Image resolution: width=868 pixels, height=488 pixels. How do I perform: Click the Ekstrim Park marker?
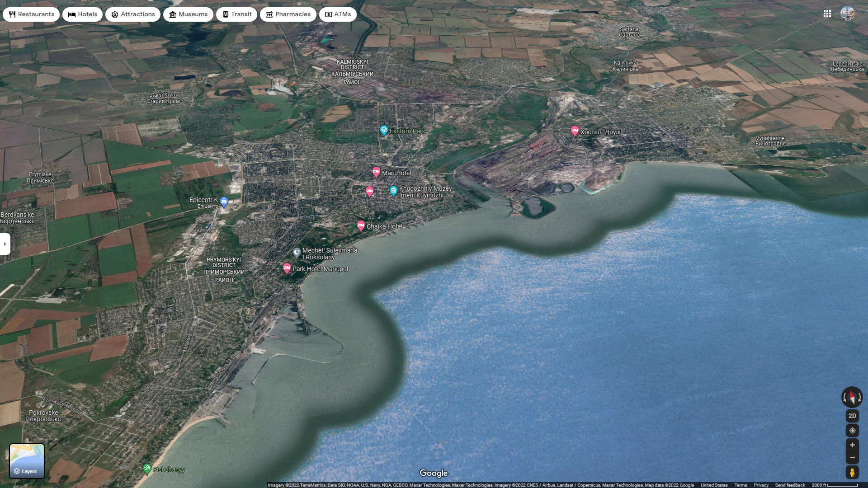pyautogui.click(x=384, y=131)
